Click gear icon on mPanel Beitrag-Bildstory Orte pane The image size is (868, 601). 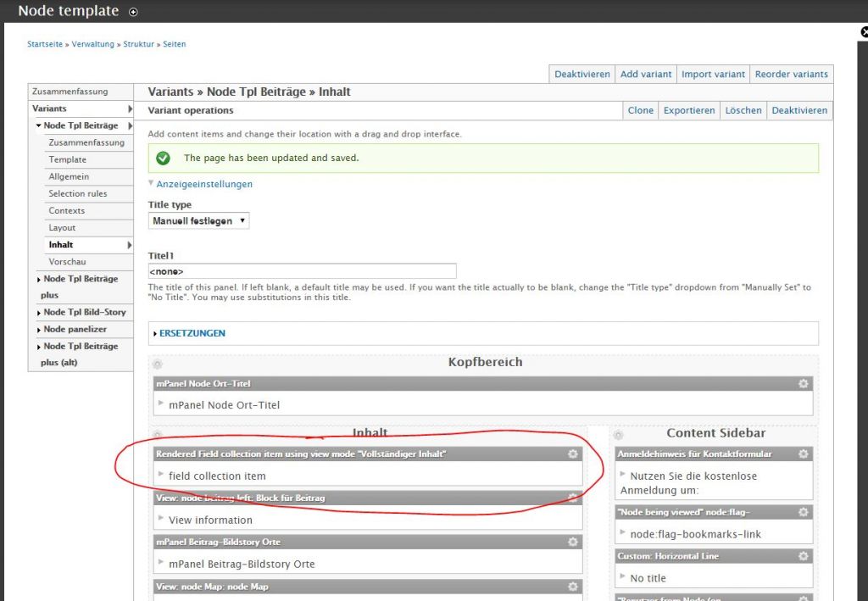[573, 543]
